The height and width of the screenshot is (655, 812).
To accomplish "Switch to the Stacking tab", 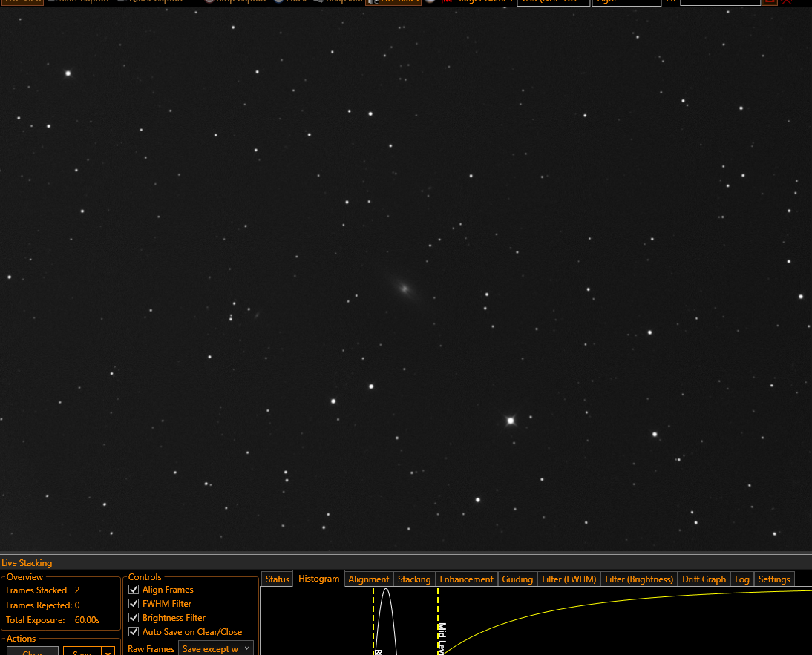I will pyautogui.click(x=413, y=579).
